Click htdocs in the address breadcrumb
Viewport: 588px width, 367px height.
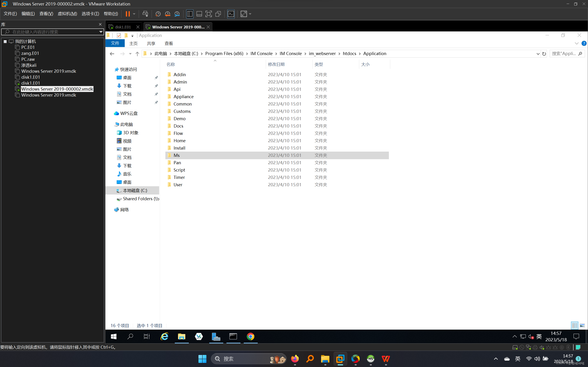pos(349,53)
